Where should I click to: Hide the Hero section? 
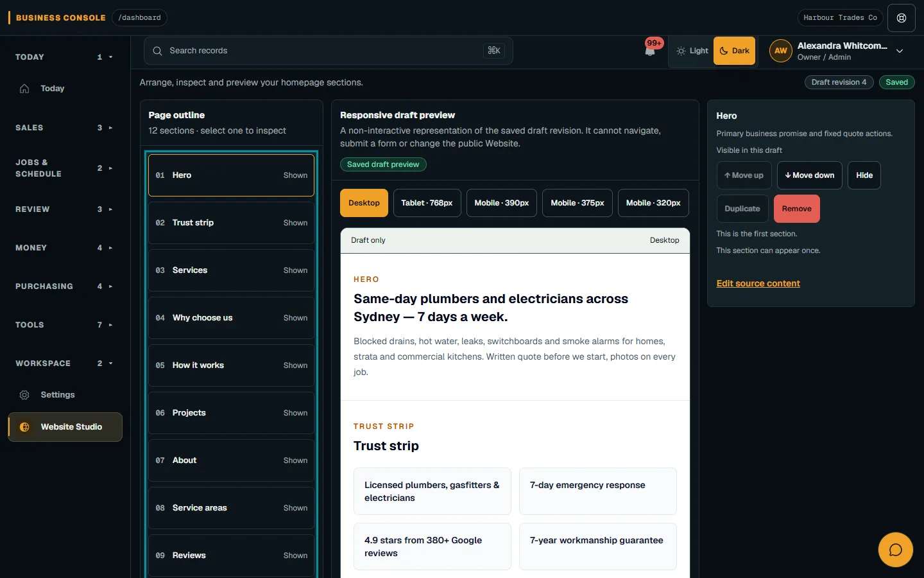coord(864,175)
